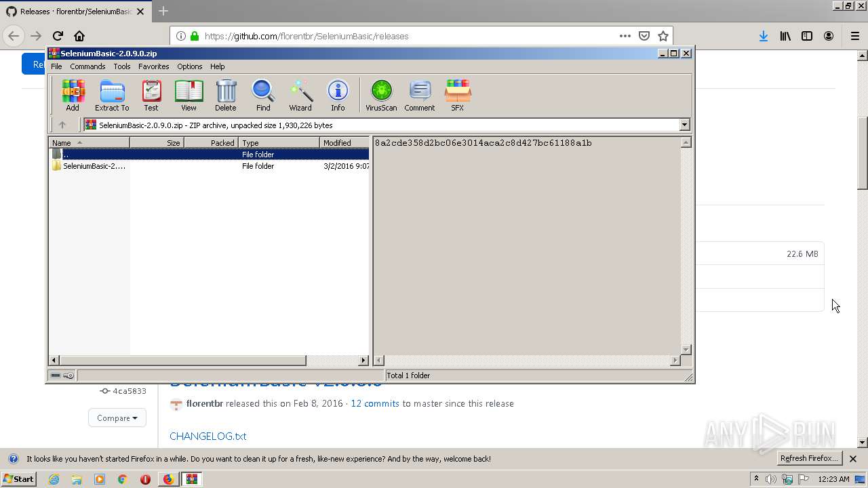Sort file list by Modified column
This screenshot has width=868, height=488.
(344, 142)
